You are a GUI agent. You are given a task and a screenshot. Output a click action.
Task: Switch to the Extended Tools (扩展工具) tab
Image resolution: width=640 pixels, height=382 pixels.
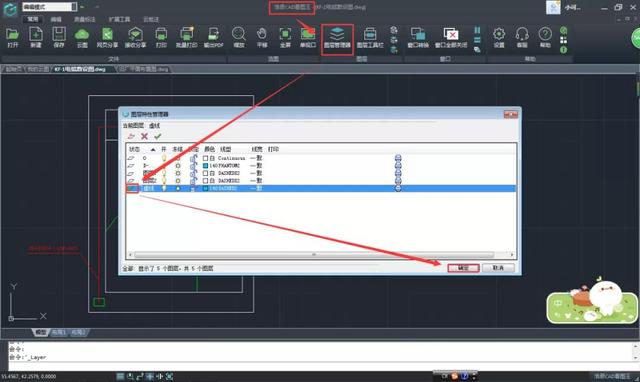tap(120, 19)
